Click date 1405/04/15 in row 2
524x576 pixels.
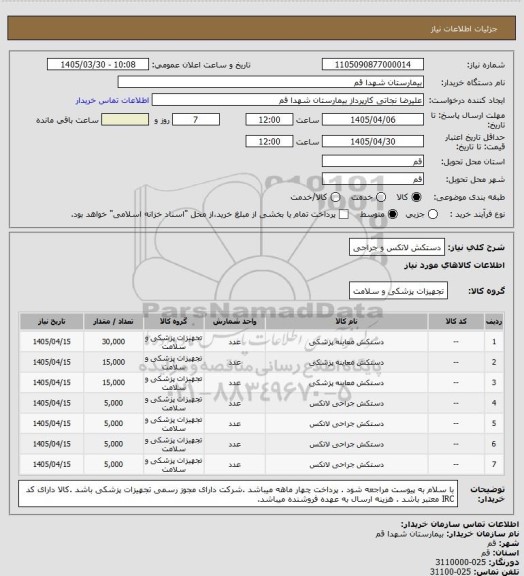coord(51,362)
